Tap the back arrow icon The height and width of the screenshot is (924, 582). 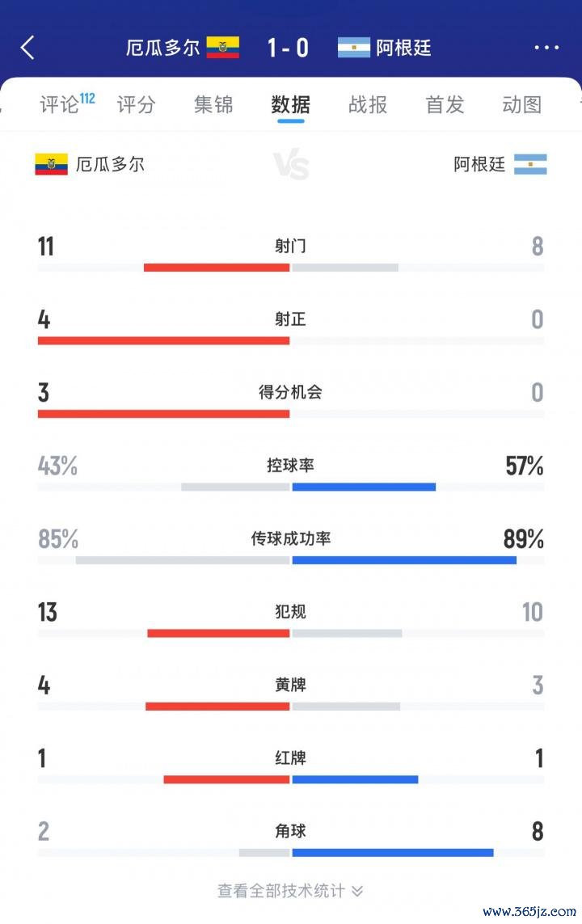(27, 47)
